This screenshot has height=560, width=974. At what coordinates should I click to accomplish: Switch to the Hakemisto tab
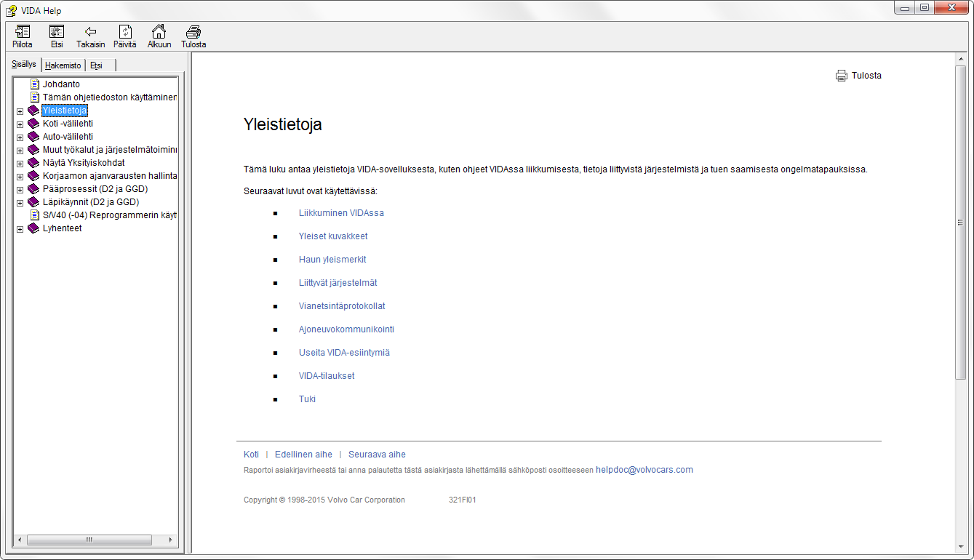click(x=63, y=65)
